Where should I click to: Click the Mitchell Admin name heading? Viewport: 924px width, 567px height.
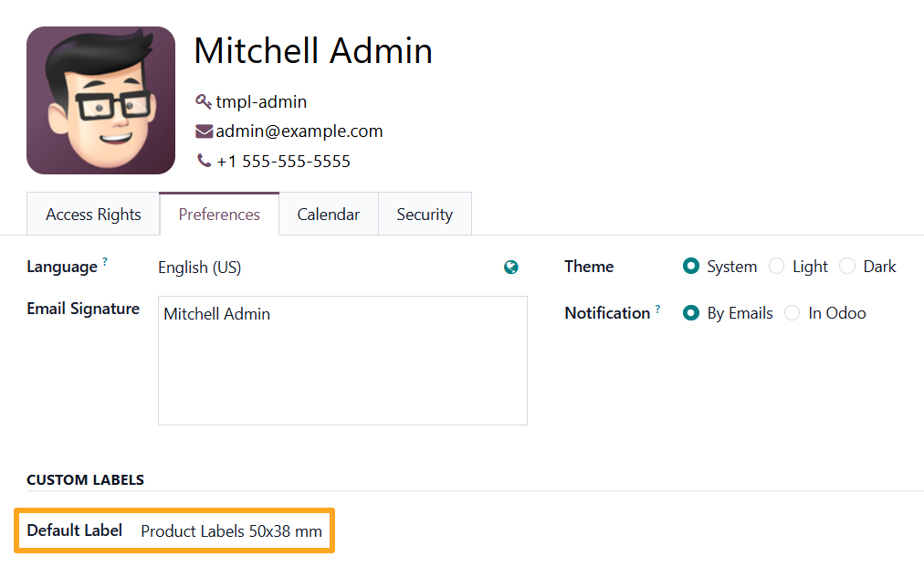313,51
